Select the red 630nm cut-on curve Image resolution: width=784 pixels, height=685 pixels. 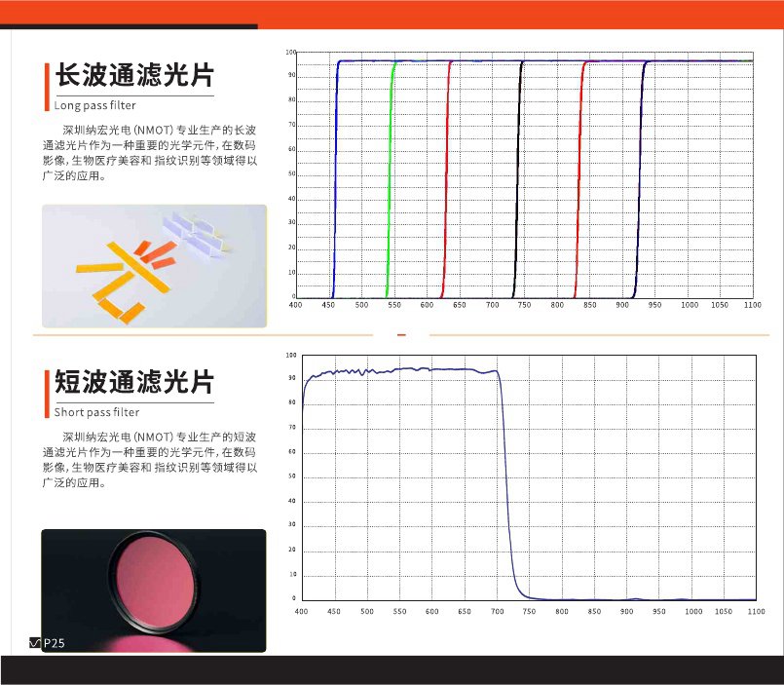pos(445,175)
